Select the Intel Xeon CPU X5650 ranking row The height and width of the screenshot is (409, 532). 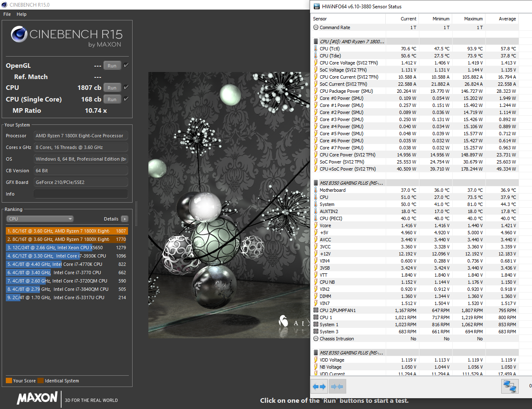coord(67,248)
